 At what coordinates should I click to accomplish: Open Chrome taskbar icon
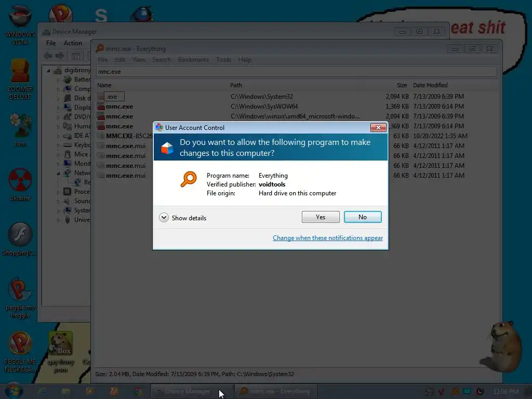(x=138, y=391)
